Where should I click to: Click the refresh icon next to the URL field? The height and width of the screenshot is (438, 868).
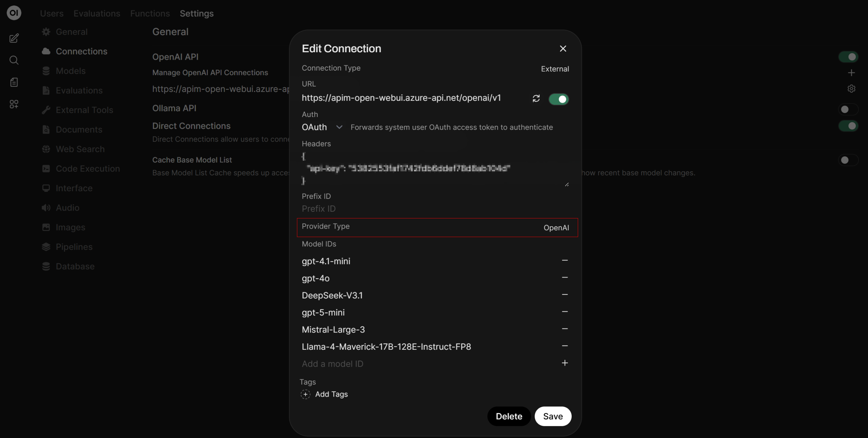tap(536, 98)
